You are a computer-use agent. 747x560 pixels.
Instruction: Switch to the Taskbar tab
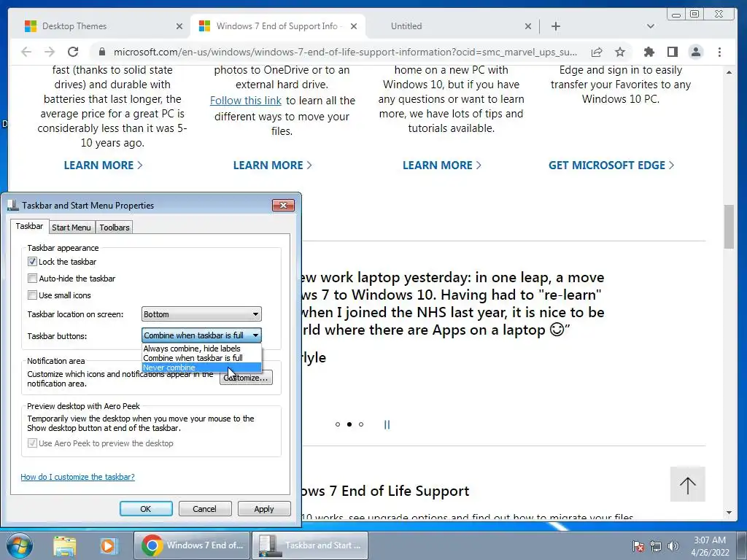pos(29,226)
